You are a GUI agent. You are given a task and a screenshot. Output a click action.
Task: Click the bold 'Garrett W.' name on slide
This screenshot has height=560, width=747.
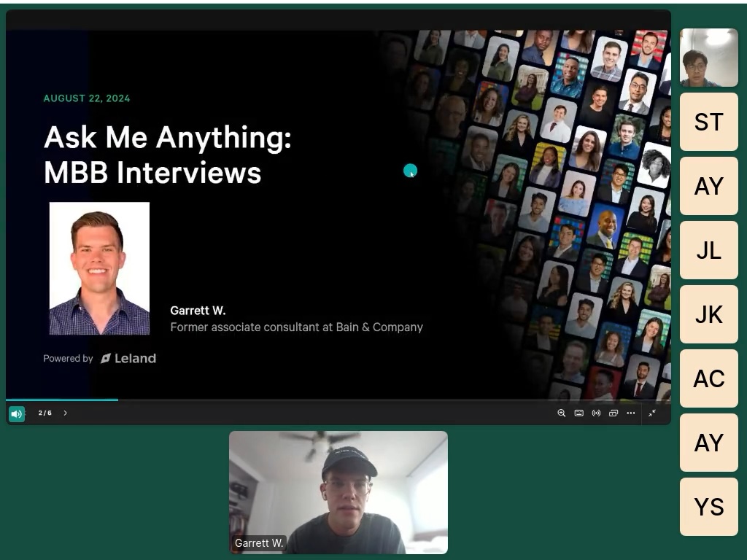[198, 311]
